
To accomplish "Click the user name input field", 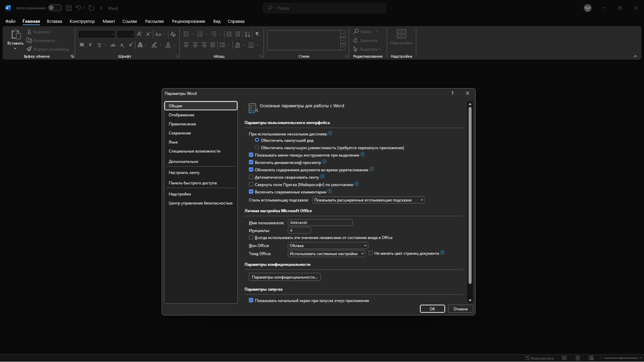I will tap(320, 223).
